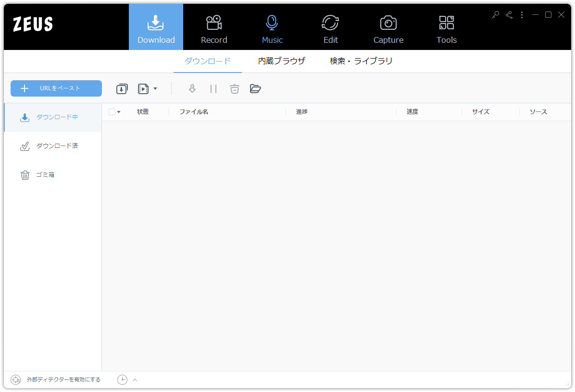Open the 検索・ライブラリ view
Screen dimensions: 575x392
pos(361,61)
